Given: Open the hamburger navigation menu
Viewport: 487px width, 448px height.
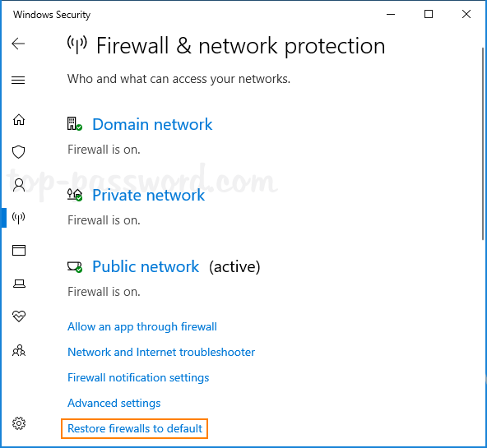Looking at the screenshot, I should click(x=18, y=80).
